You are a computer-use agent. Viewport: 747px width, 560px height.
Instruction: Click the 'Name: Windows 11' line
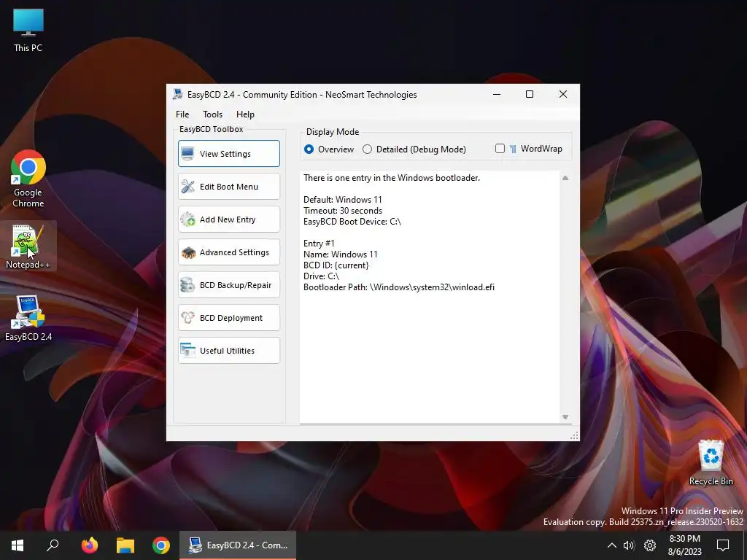pyautogui.click(x=340, y=254)
